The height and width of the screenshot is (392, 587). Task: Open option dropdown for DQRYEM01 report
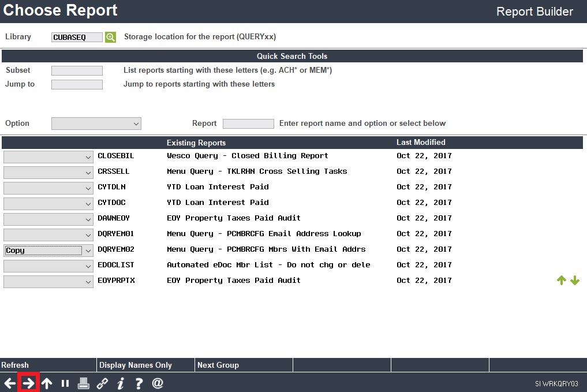(48, 235)
